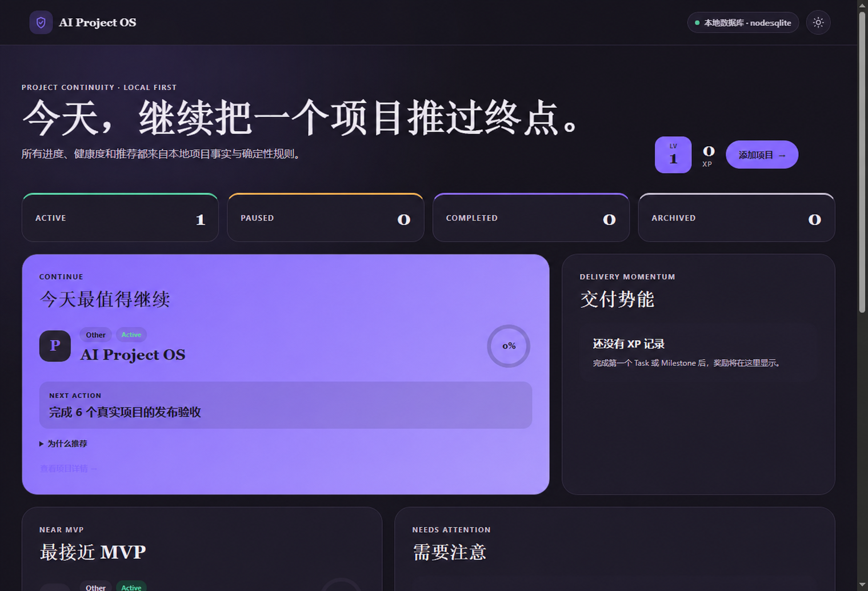Select the ARCHIVED projects stat card
The height and width of the screenshot is (591, 868).
(737, 218)
